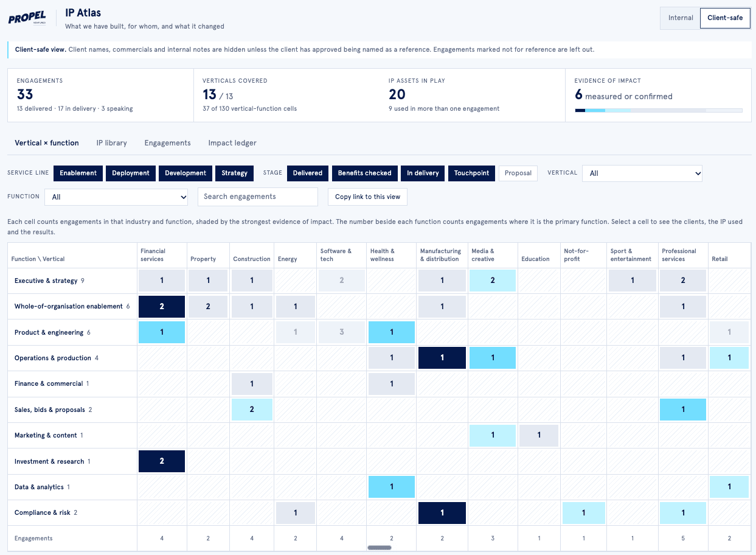Screen dimensions: 756x555
Task: Click Copy link to this view
Action: click(x=367, y=197)
